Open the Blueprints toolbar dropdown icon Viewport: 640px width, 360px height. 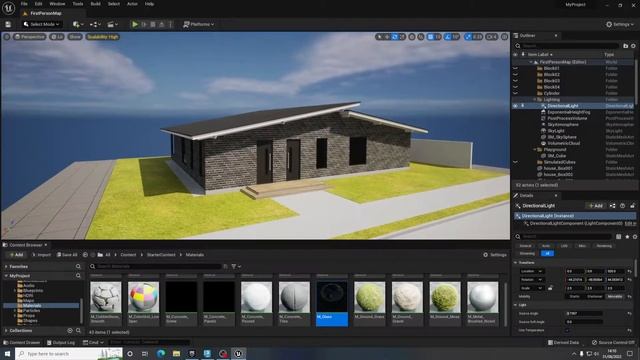tap(95, 24)
